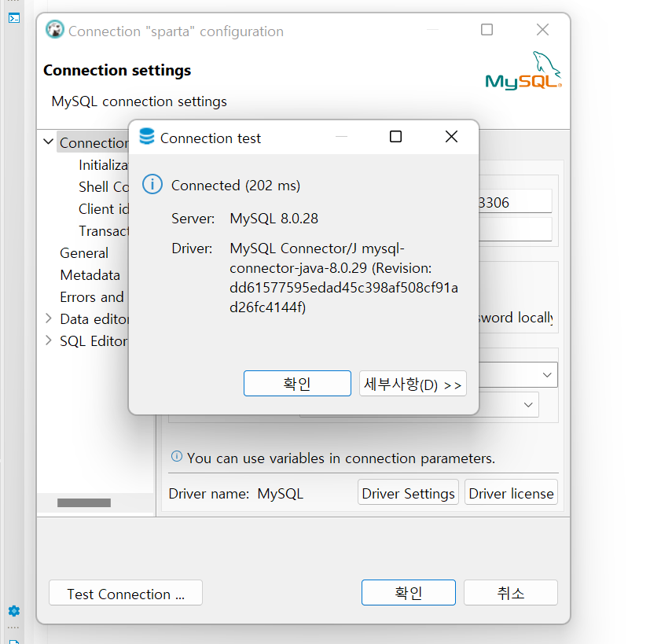Click 확인 at bottom of configuration window
The width and height of the screenshot is (650, 644).
coord(409,593)
